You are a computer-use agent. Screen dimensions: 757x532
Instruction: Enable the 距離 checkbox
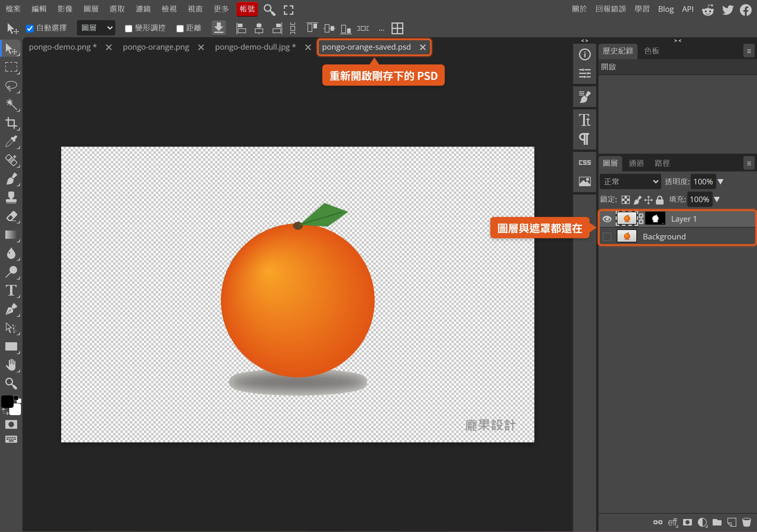tap(180, 28)
